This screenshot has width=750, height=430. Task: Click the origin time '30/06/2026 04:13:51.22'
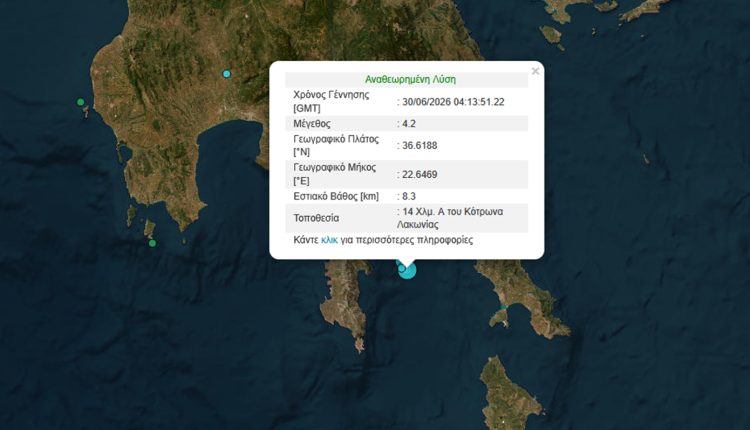[x=453, y=102]
